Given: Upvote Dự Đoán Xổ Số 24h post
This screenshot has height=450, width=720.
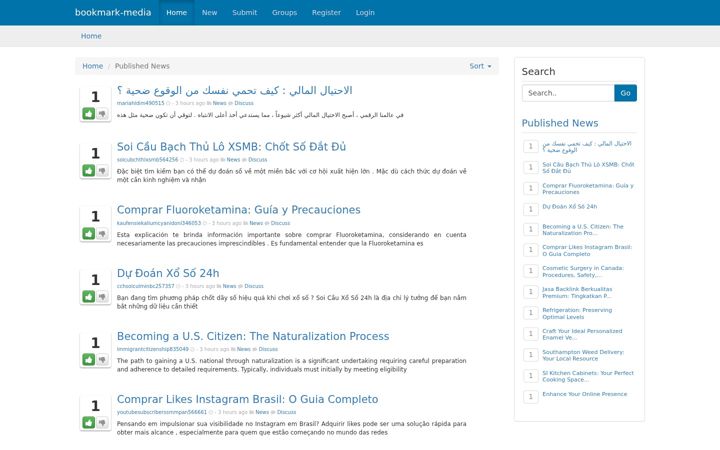Looking at the screenshot, I should pyautogui.click(x=89, y=297).
